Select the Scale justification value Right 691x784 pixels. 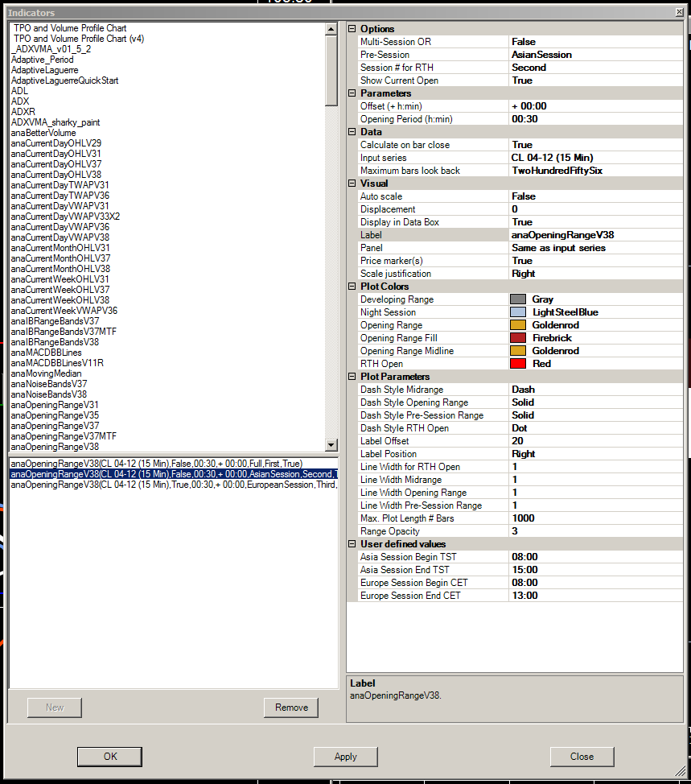(595, 274)
